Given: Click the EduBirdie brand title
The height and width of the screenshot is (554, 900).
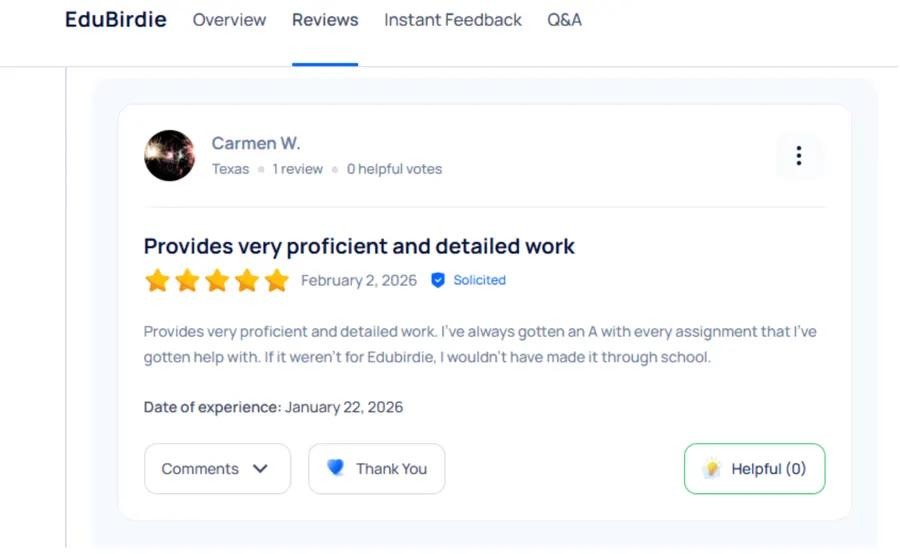Looking at the screenshot, I should [x=116, y=20].
